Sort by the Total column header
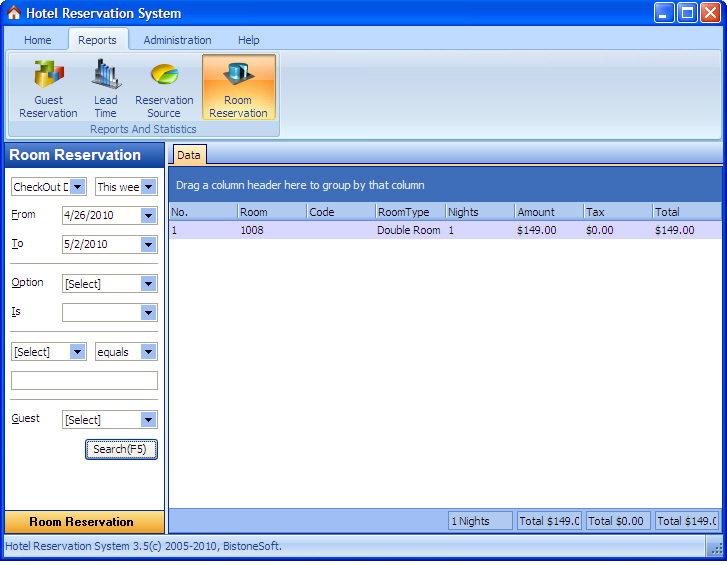Image resolution: width=727 pixels, height=565 pixels. (687, 212)
